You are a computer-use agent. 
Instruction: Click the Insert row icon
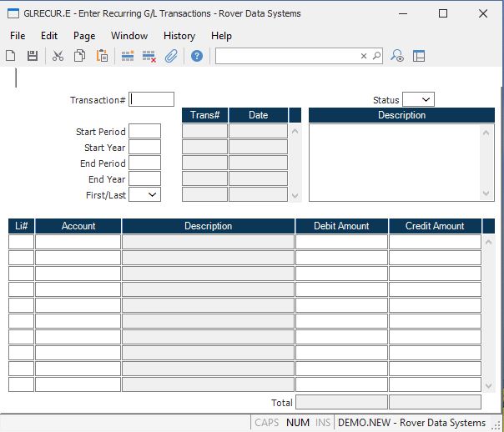coord(128,56)
